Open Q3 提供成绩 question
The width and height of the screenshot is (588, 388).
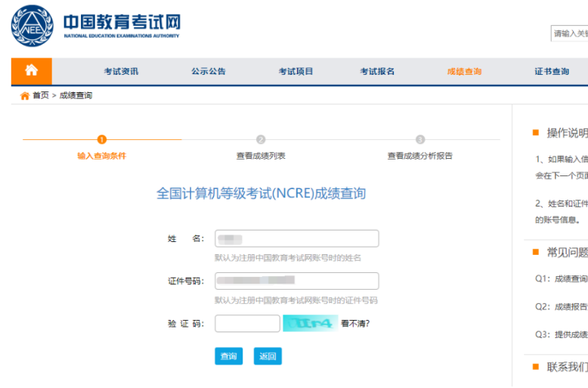pyautogui.click(x=562, y=335)
